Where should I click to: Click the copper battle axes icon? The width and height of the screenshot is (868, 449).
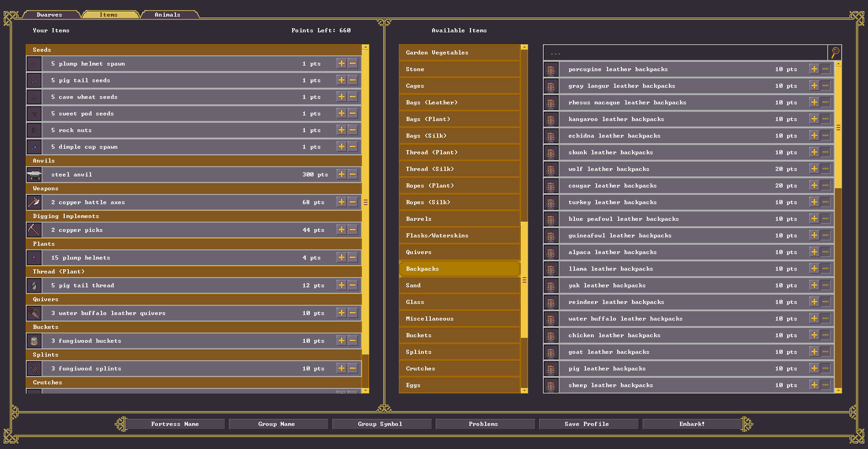pos(34,202)
